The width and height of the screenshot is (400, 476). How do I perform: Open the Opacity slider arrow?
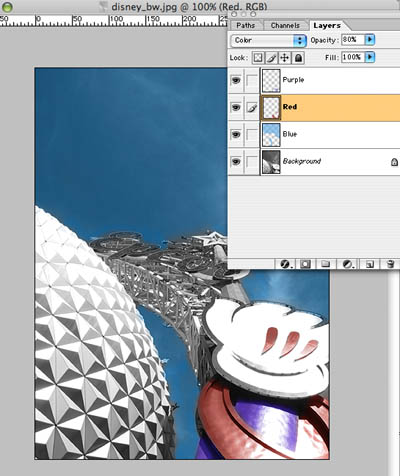coord(370,40)
